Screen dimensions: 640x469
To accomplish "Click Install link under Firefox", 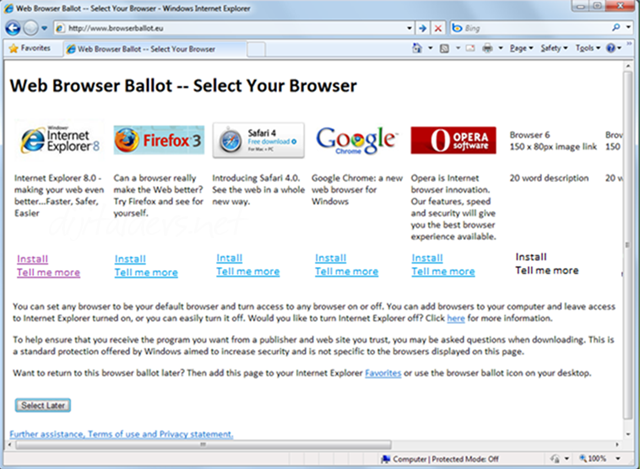I will (130, 259).
